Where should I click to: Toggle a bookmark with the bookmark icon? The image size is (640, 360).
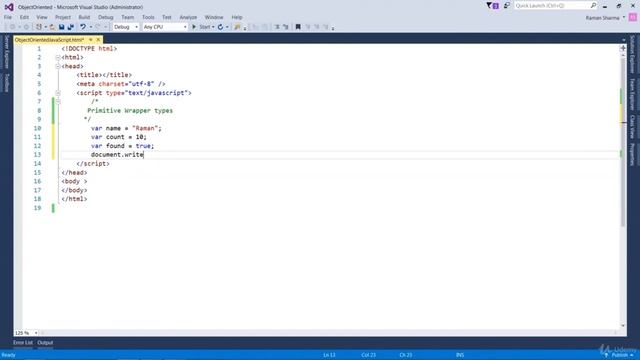point(298,27)
